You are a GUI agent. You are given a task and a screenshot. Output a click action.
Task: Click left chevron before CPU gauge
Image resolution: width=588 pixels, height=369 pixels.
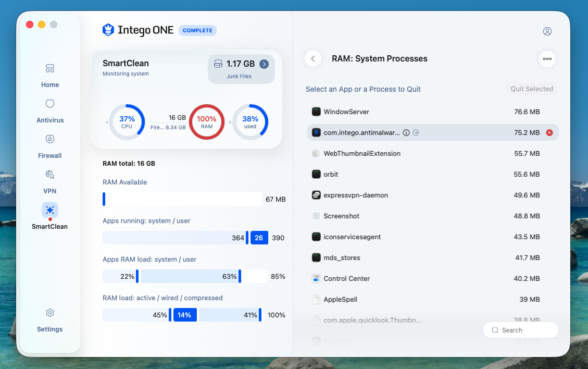[x=106, y=122]
